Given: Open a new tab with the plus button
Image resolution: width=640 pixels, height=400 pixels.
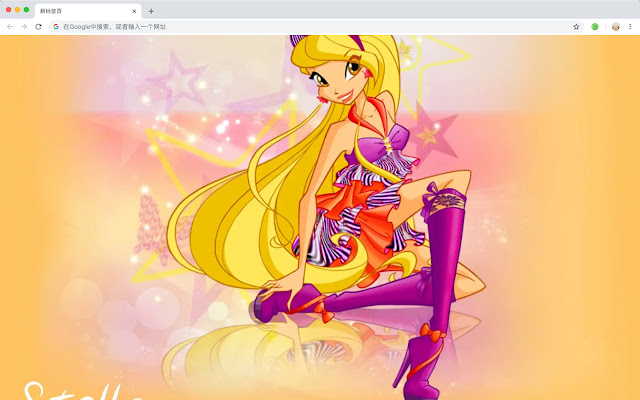Looking at the screenshot, I should point(151,11).
